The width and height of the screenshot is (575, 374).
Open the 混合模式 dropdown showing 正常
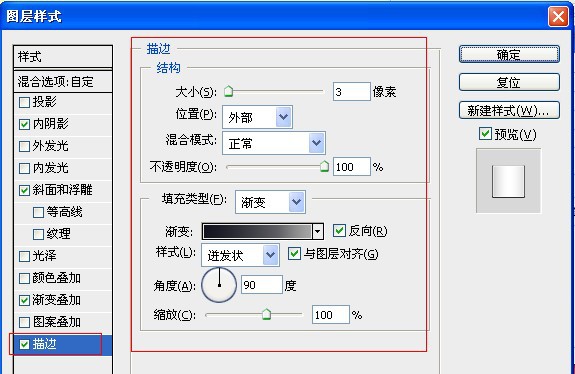coord(274,143)
